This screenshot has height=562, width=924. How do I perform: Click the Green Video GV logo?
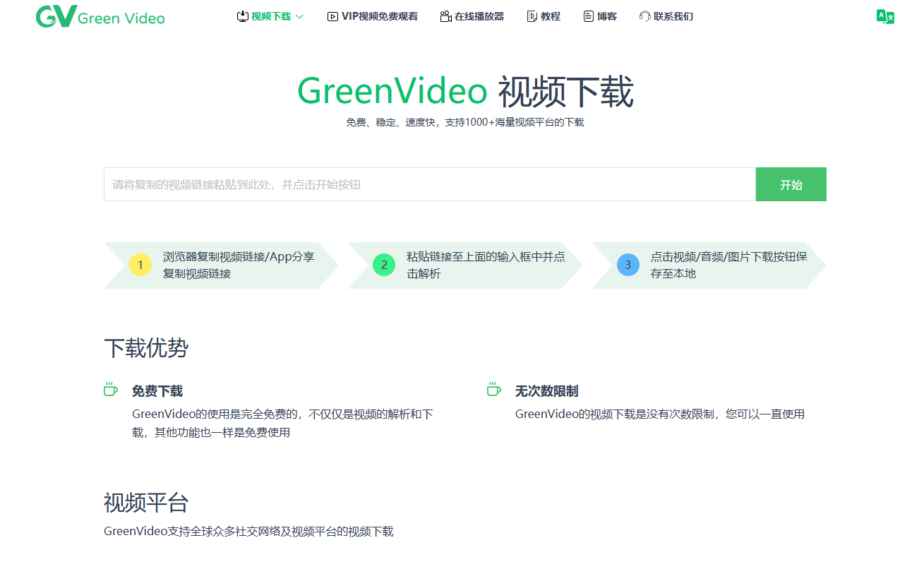pos(55,17)
